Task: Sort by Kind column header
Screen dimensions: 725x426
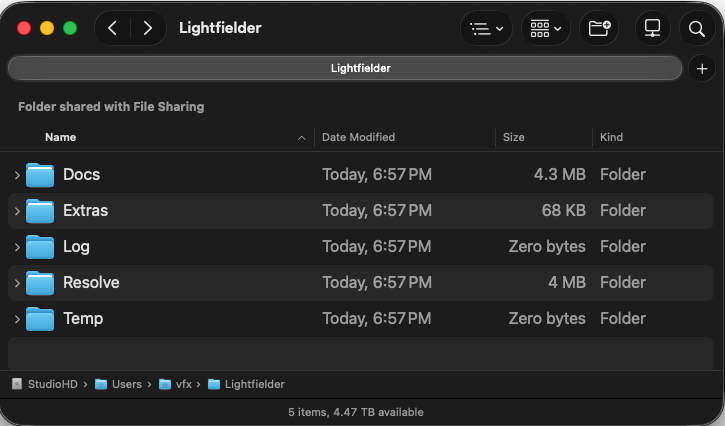Action: pyautogui.click(x=611, y=137)
